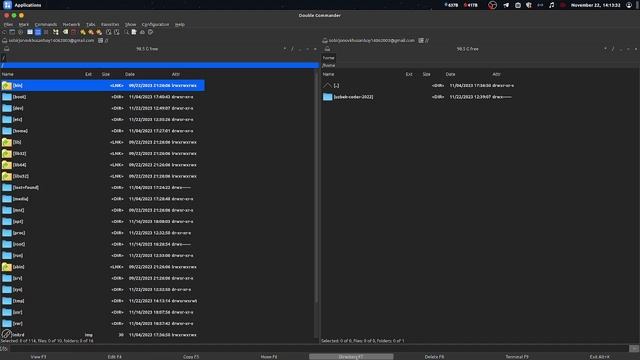Click the Exit Alt+X button
The image size is (640, 360).
coord(600,357)
